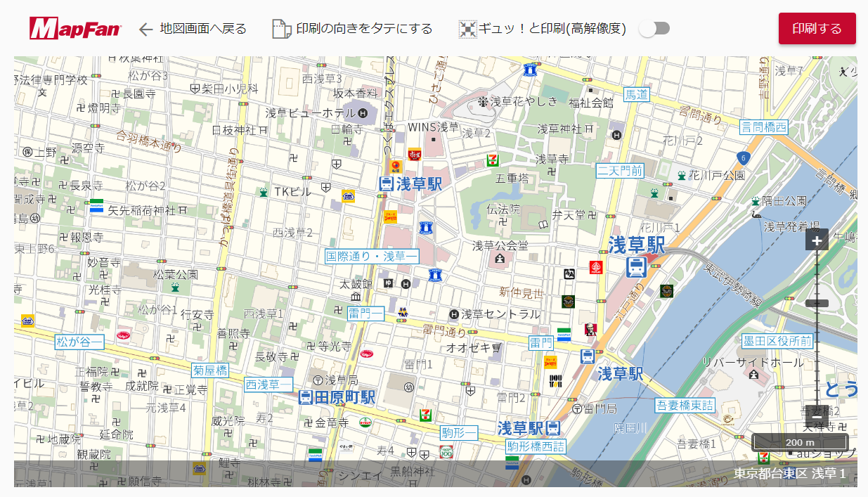Click the 二天門前 intersection label
Image resolution: width=868 pixels, height=497 pixels.
(x=620, y=170)
